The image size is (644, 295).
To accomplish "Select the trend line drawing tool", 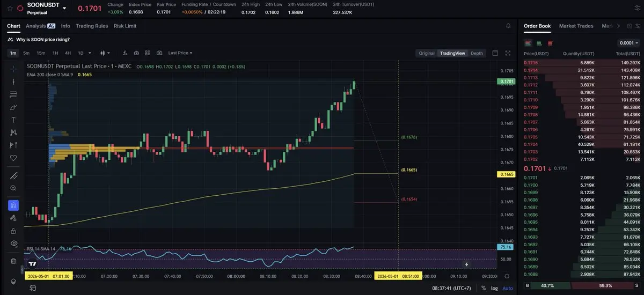I will coord(13,82).
